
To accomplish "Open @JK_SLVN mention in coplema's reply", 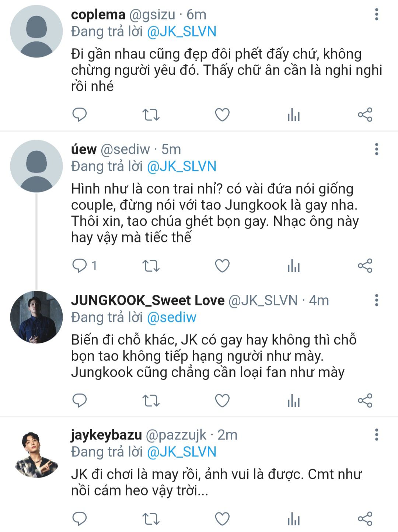I will coord(181,32).
